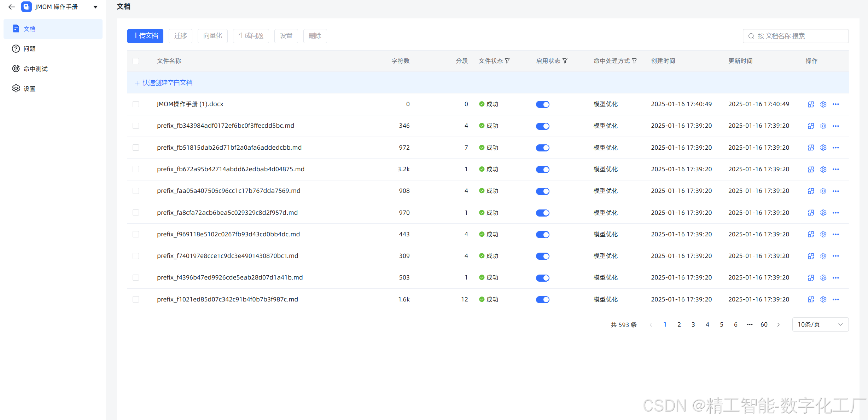Open settings gear for JMOM操作手册 (1).docx row
Screen dimensions: 868x420
tap(823, 104)
